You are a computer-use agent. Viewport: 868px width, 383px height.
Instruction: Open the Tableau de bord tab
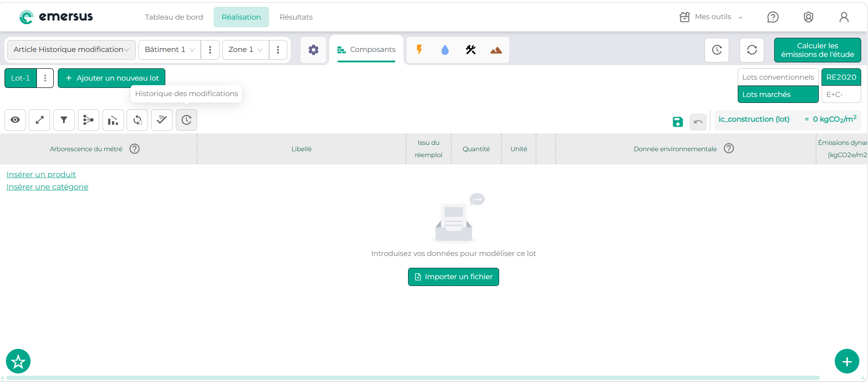point(174,17)
